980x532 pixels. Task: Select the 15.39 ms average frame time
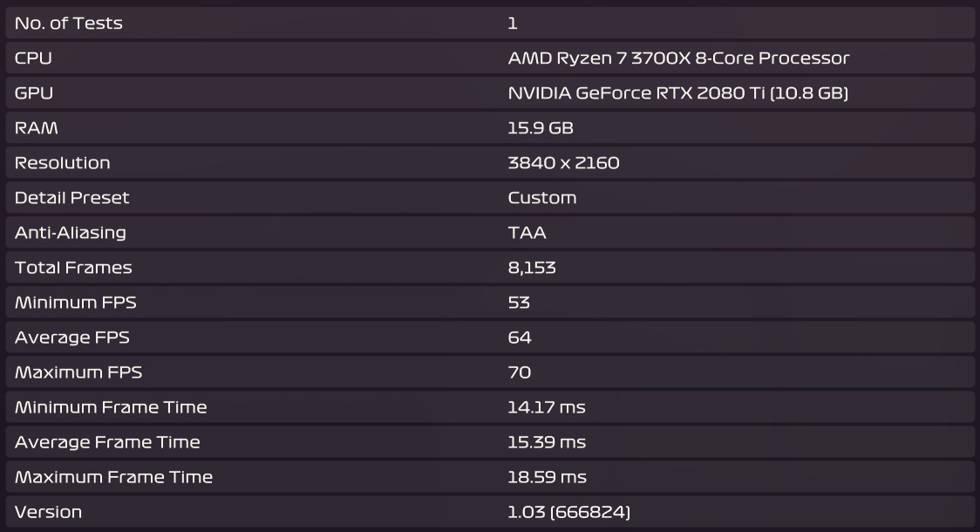click(547, 442)
